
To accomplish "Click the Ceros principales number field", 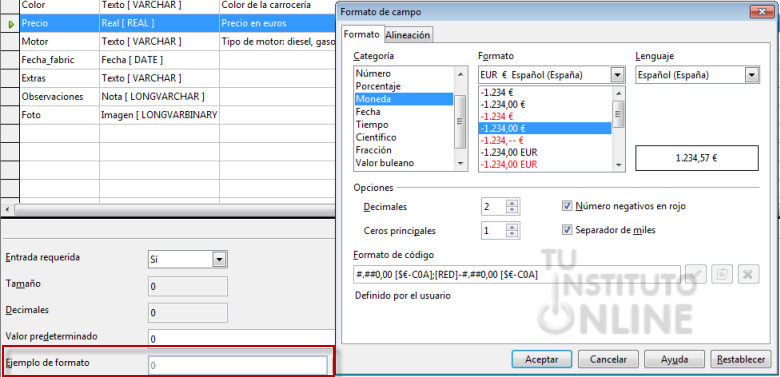I will [494, 230].
